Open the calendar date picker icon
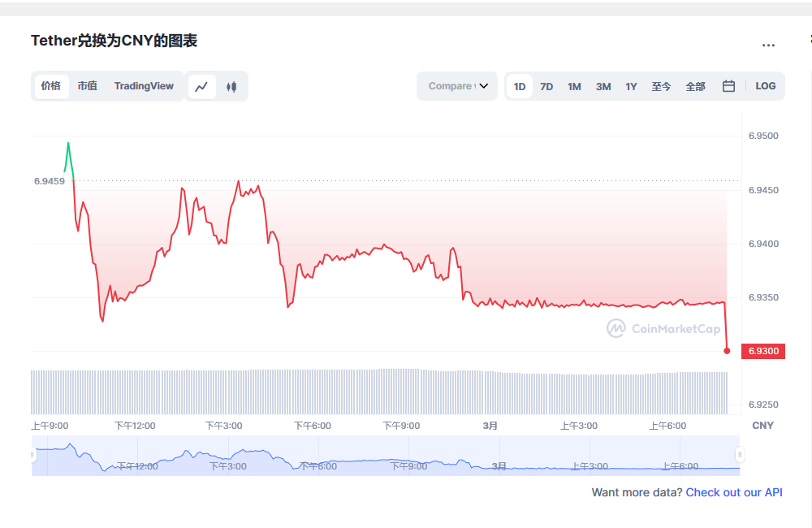Screen dimensions: 812x528 (x=728, y=85)
